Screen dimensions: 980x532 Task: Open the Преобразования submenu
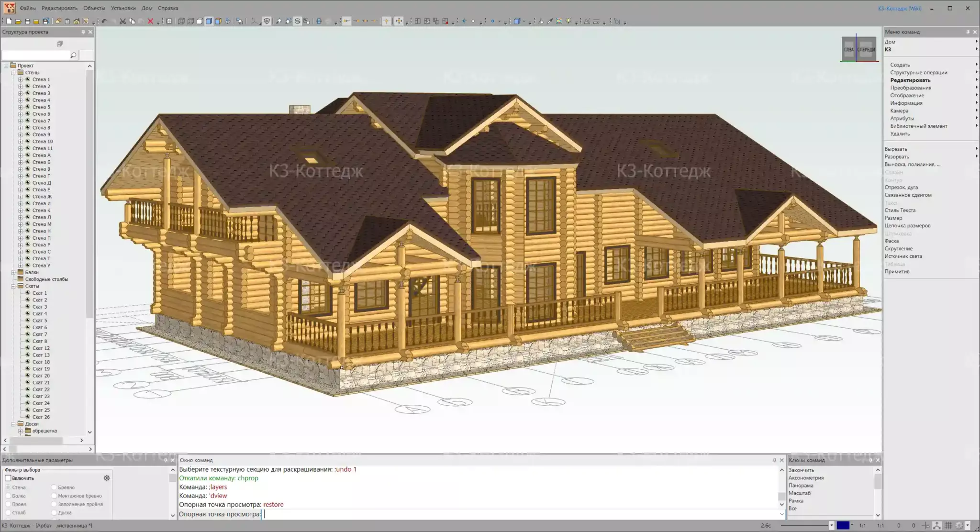(910, 88)
